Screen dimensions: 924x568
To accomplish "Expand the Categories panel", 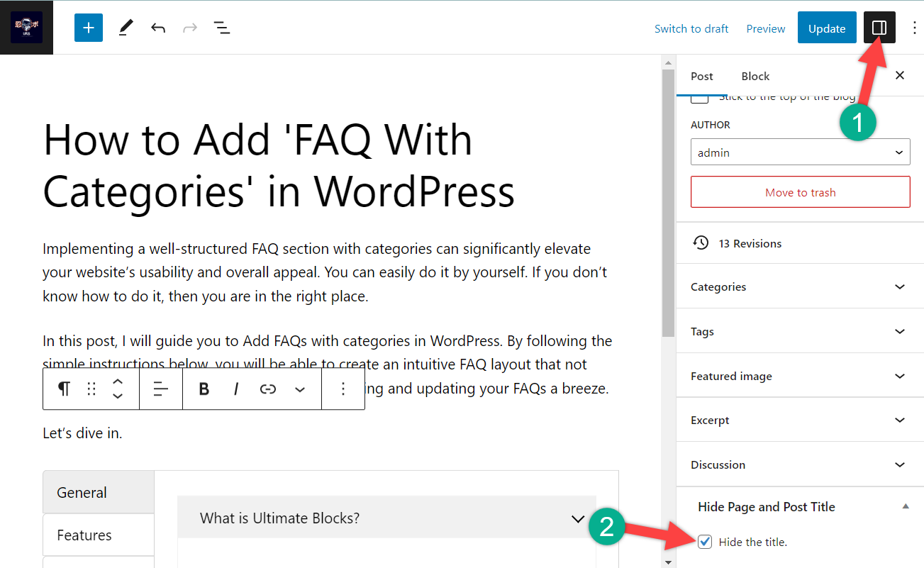I will (x=800, y=286).
